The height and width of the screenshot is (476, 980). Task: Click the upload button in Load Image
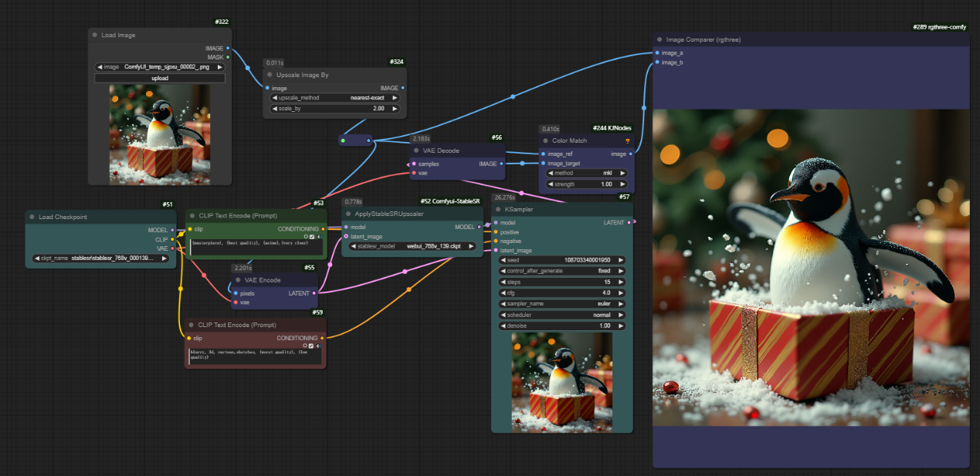[x=160, y=78]
